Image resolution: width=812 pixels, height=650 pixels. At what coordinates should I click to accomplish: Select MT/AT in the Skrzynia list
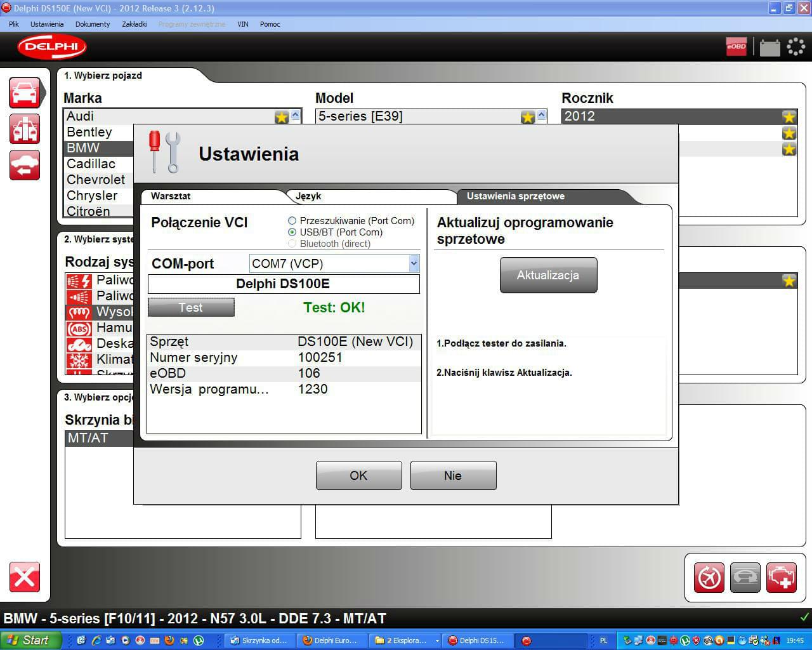pos(99,438)
